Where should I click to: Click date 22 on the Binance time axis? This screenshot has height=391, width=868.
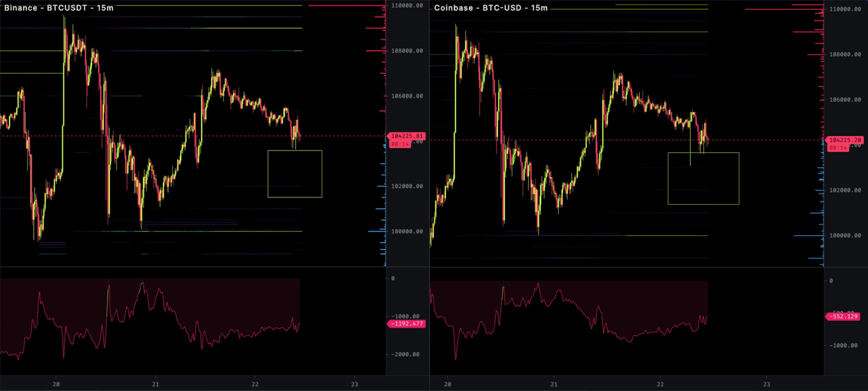click(255, 384)
